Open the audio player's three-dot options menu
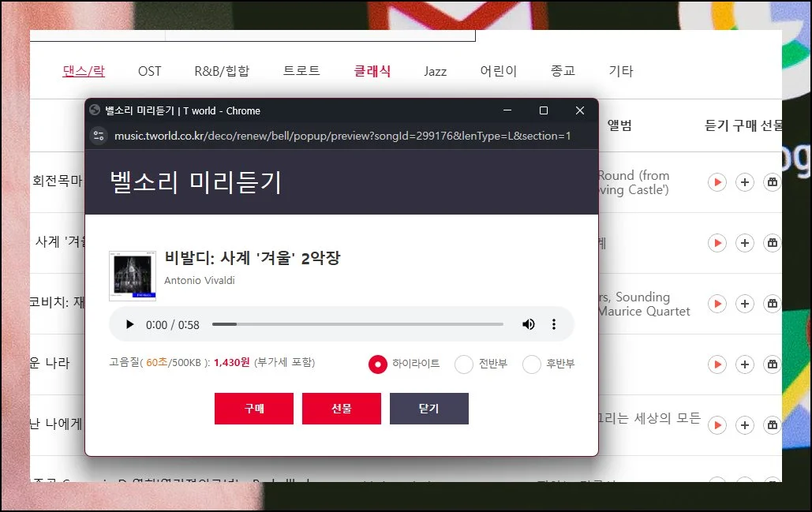 tap(554, 324)
